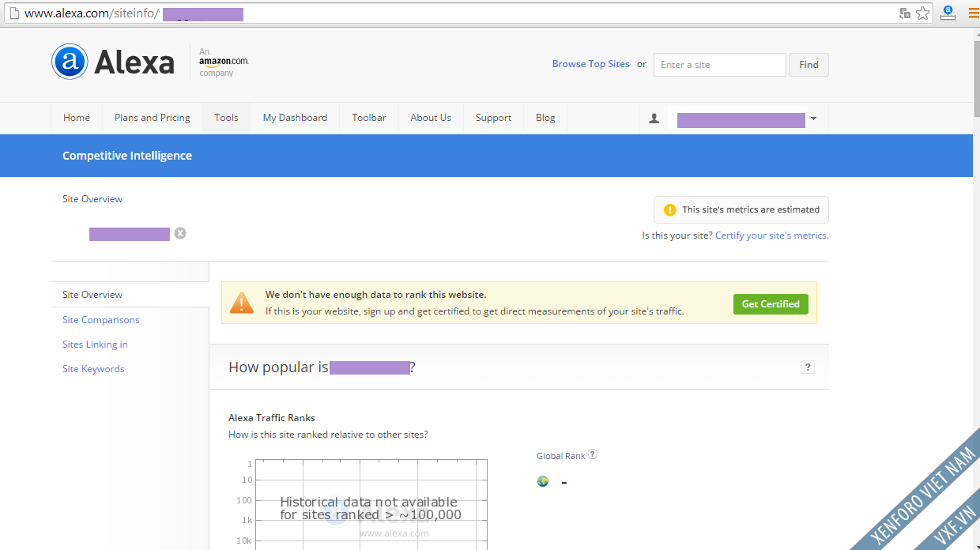Remove the site with the gray X icon

tap(180, 233)
